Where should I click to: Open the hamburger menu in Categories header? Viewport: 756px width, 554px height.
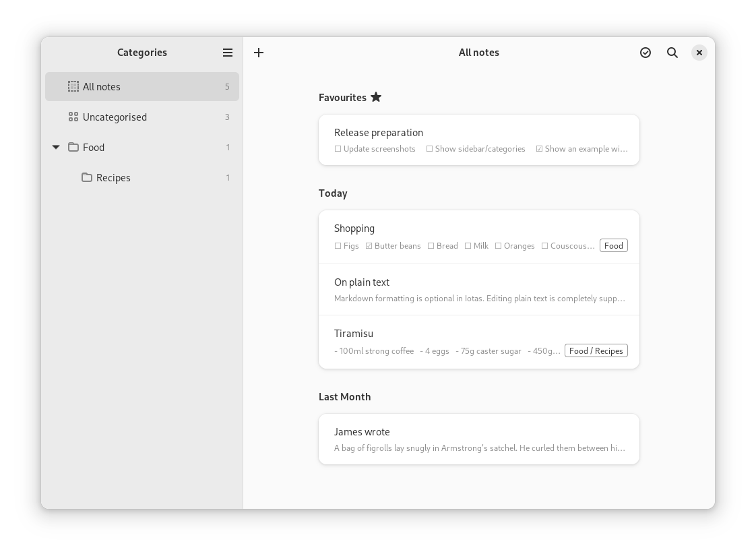(x=228, y=53)
